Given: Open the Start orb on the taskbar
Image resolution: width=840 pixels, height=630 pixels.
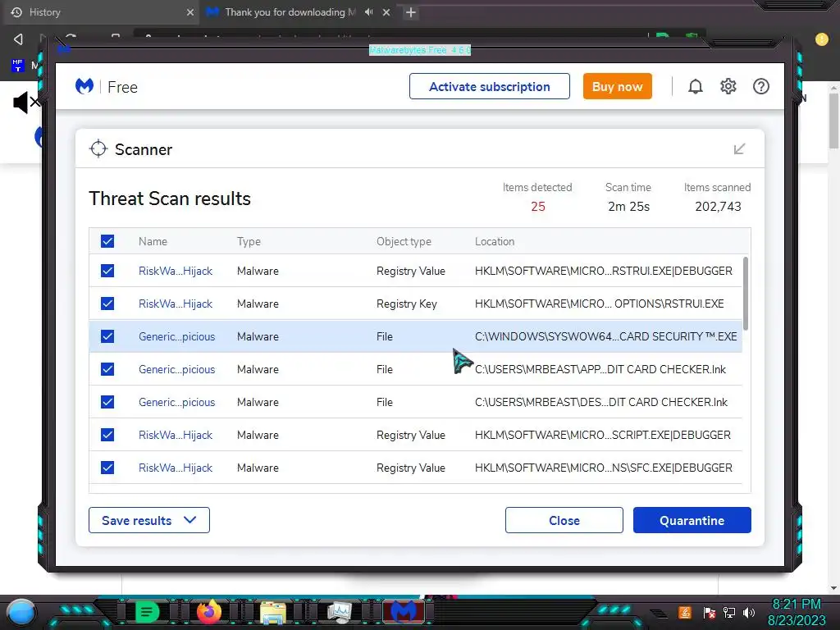Looking at the screenshot, I should (x=21, y=612).
